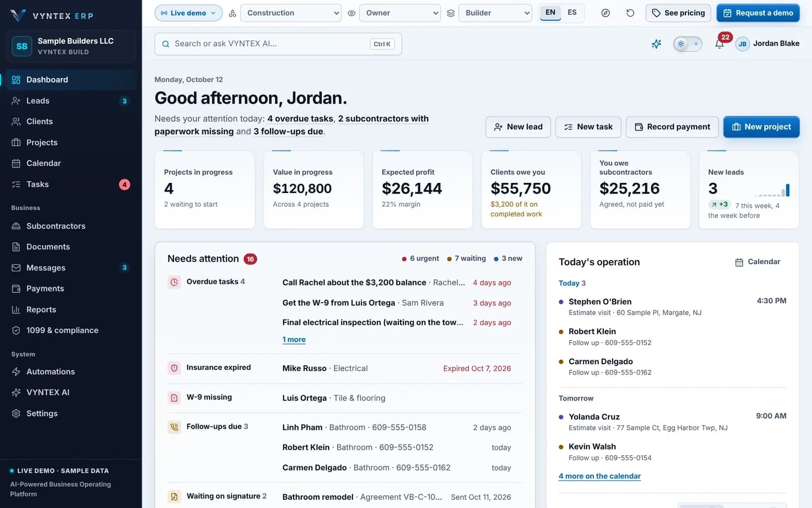Filter by 6 urgent items
This screenshot has height=508, width=812.
[420, 259]
